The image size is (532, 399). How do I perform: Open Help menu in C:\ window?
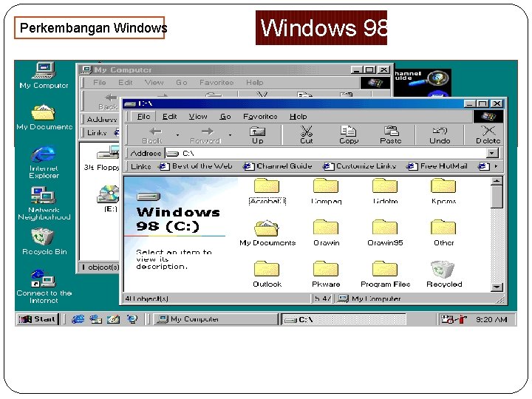point(299,117)
